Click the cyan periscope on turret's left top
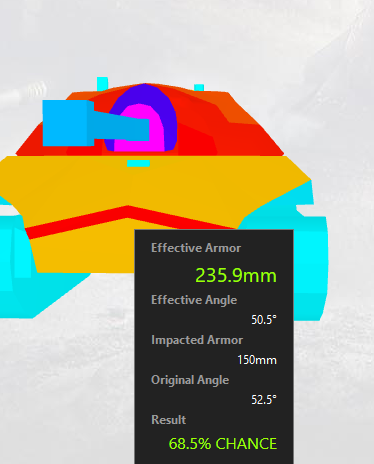This screenshot has width=374, height=464. pyautogui.click(x=102, y=83)
